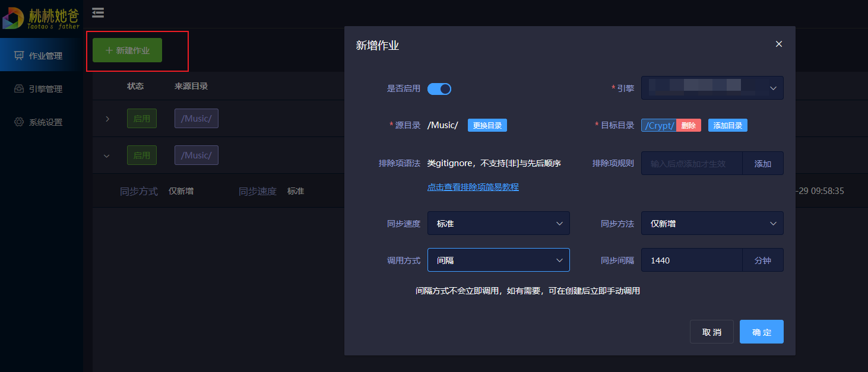Click the 同步间隔 field showing 1440
This screenshot has width=868, height=372.
692,260
